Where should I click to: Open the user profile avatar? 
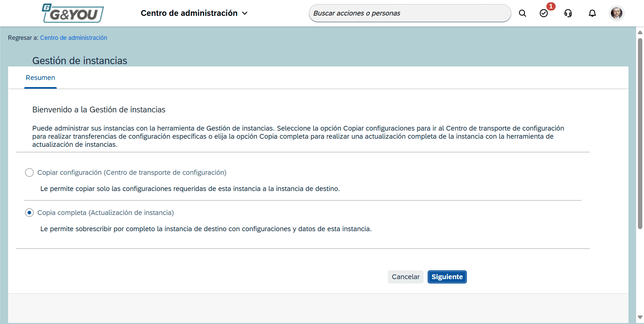pos(617,13)
